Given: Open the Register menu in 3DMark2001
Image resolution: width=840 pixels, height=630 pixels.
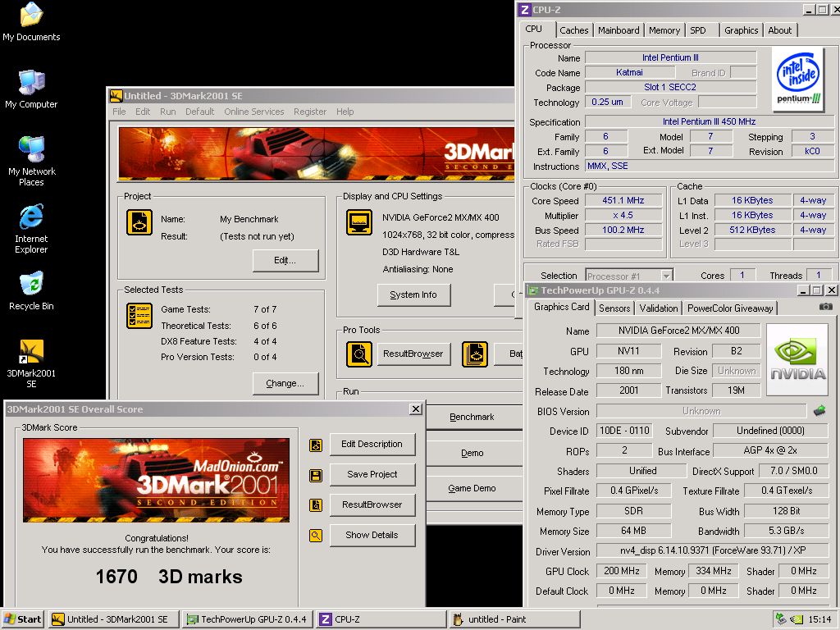Looking at the screenshot, I should (x=309, y=112).
